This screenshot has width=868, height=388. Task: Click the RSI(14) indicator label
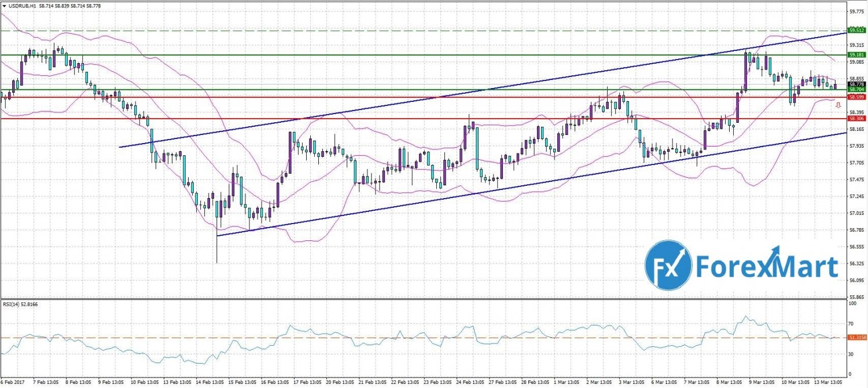(x=13, y=303)
